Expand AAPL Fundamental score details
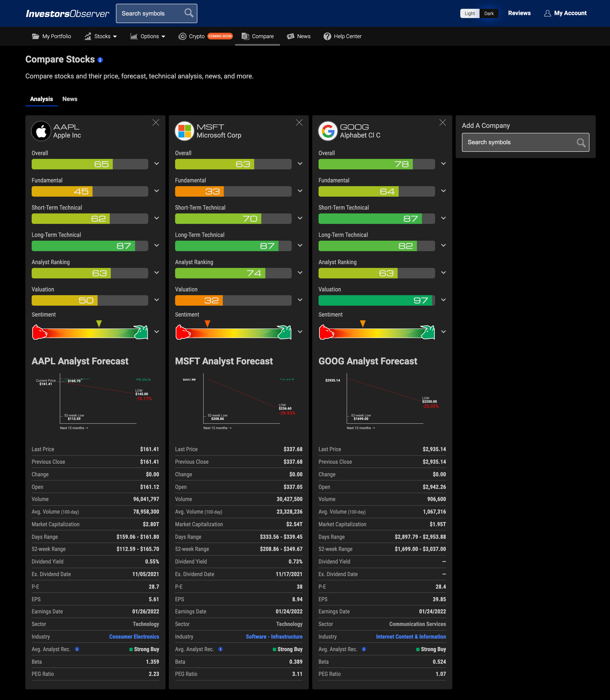This screenshot has width=610, height=700. pos(157,191)
